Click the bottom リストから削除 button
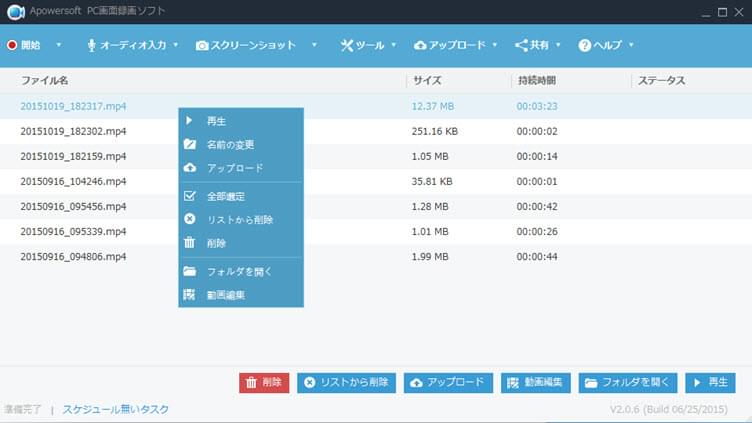Viewport: 752px width, 423px height. click(x=346, y=383)
